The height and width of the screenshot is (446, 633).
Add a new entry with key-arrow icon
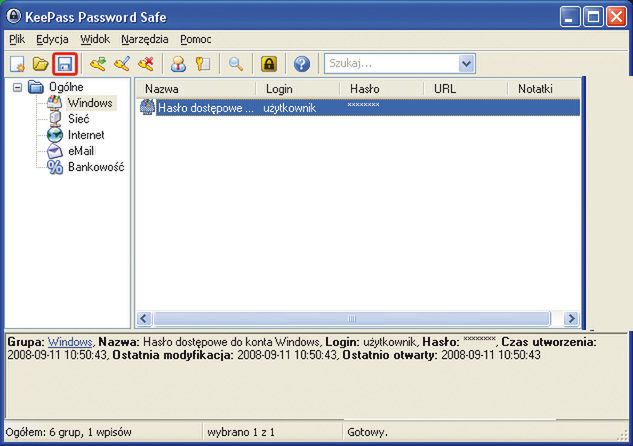[98, 64]
